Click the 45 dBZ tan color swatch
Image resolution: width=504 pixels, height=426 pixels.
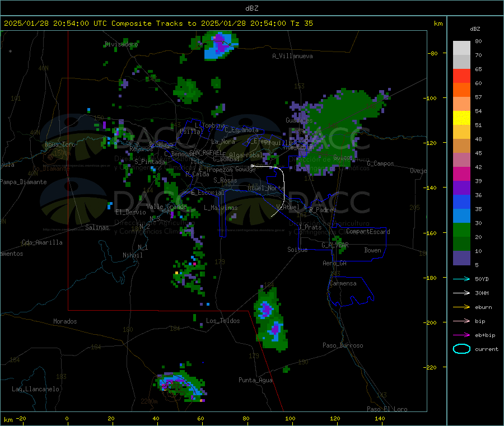461,146
